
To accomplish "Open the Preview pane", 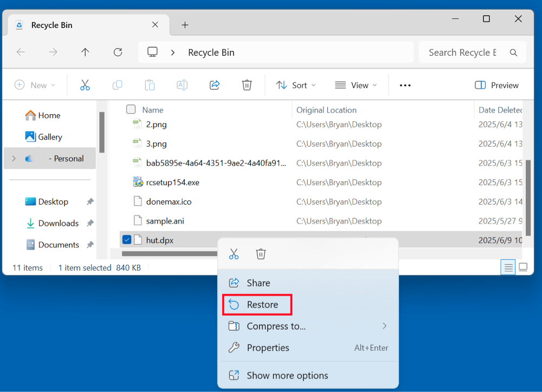I will coord(496,85).
